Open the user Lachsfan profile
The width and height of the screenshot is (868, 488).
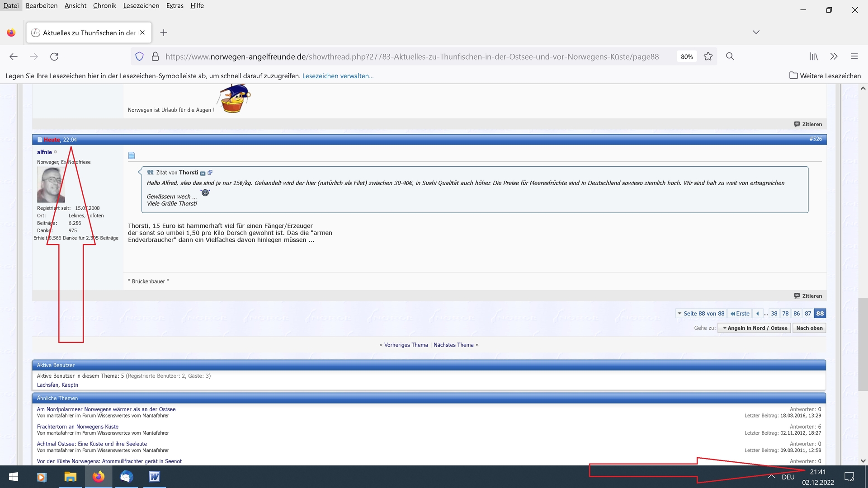[47, 385]
